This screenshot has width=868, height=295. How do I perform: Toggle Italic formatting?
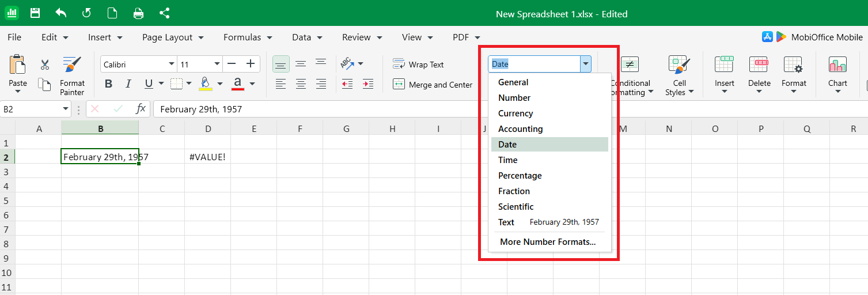[128, 84]
